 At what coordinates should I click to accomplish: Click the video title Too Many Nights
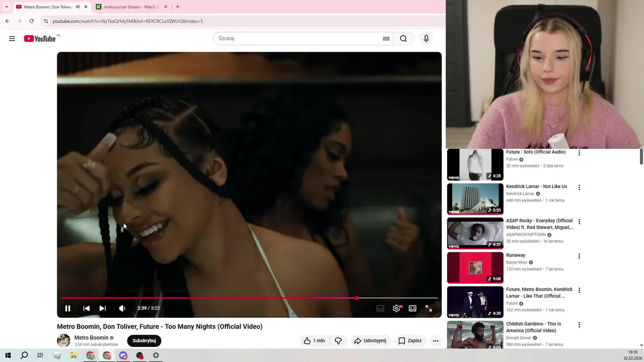159,327
